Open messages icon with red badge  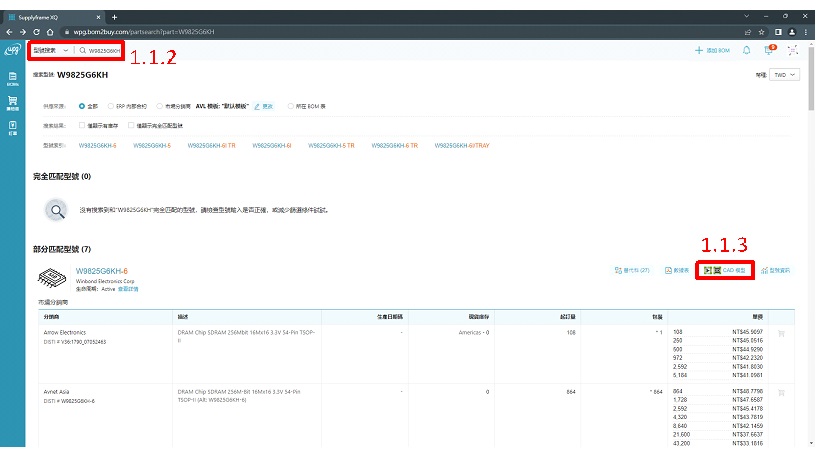[769, 50]
